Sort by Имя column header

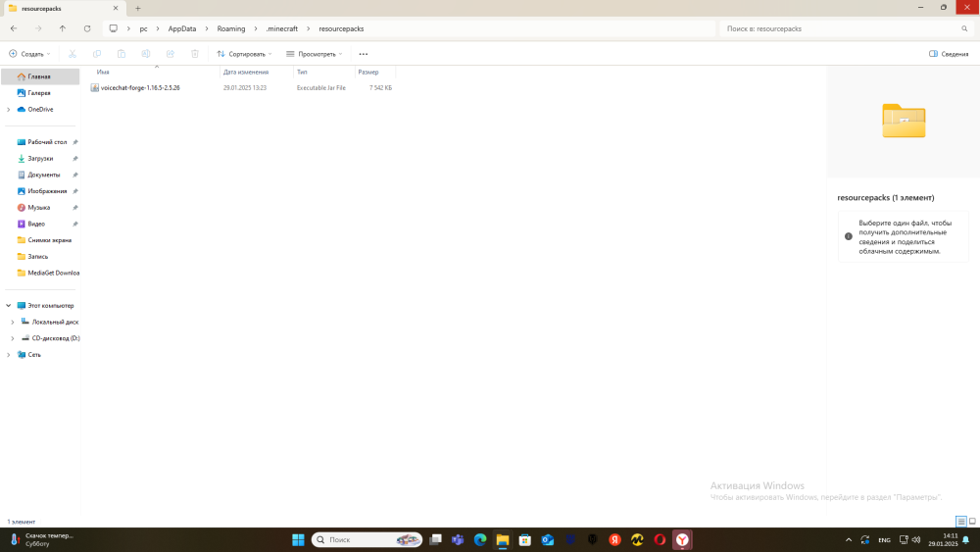point(156,72)
